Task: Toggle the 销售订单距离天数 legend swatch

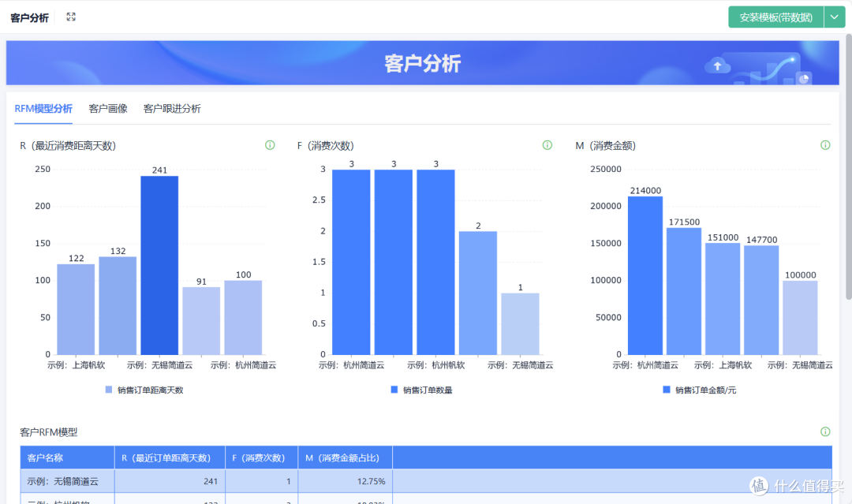Action: pos(109,390)
